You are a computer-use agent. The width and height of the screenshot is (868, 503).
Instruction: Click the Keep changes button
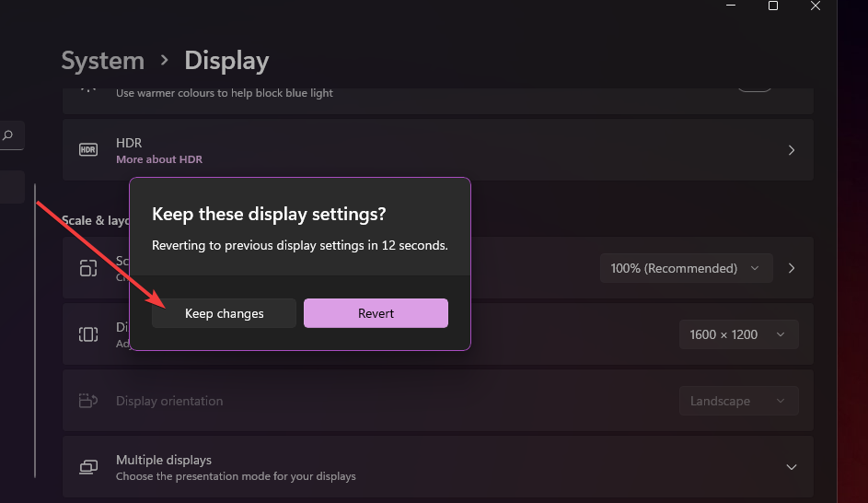coord(224,313)
